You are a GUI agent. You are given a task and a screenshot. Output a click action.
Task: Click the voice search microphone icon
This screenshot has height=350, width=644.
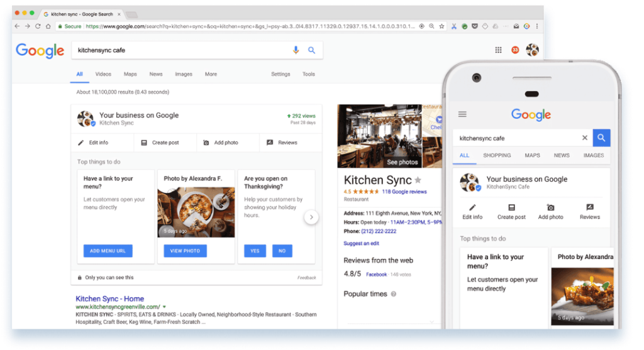(296, 50)
